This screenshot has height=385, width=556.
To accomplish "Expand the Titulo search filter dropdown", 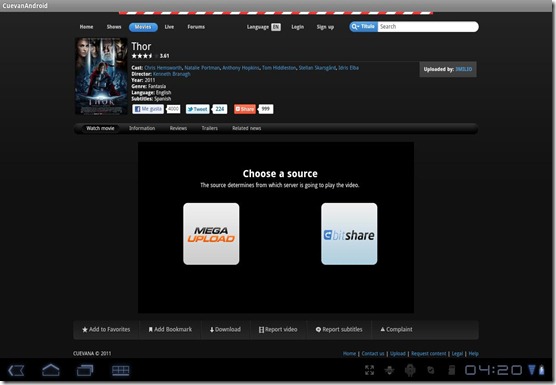I will [364, 27].
